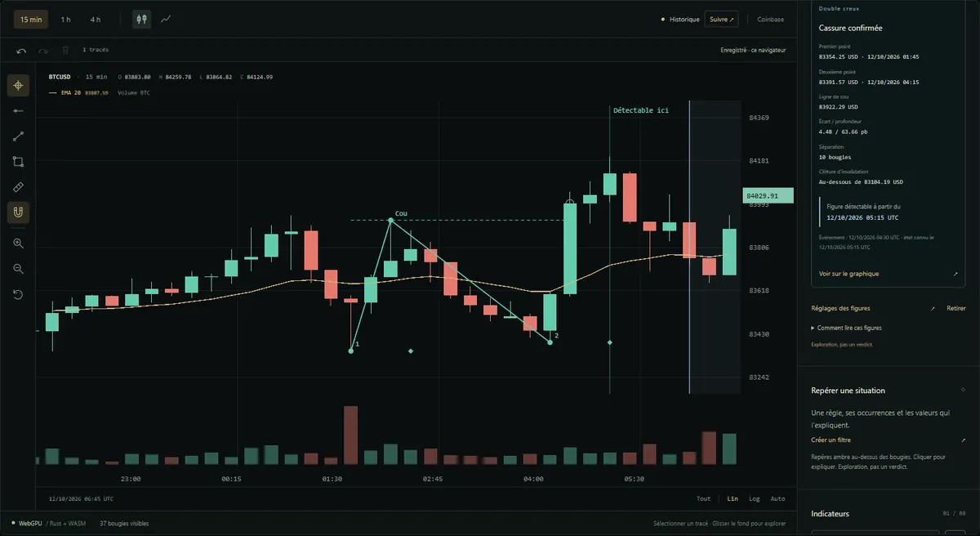Select the trend line drawing tool
This screenshot has width=980, height=536.
[x=18, y=136]
